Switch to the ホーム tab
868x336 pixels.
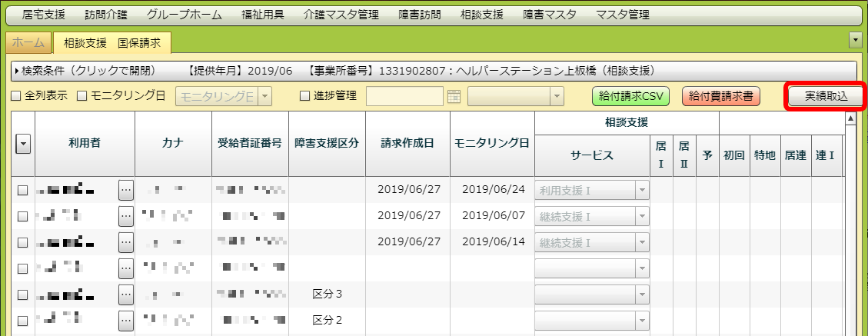(28, 43)
